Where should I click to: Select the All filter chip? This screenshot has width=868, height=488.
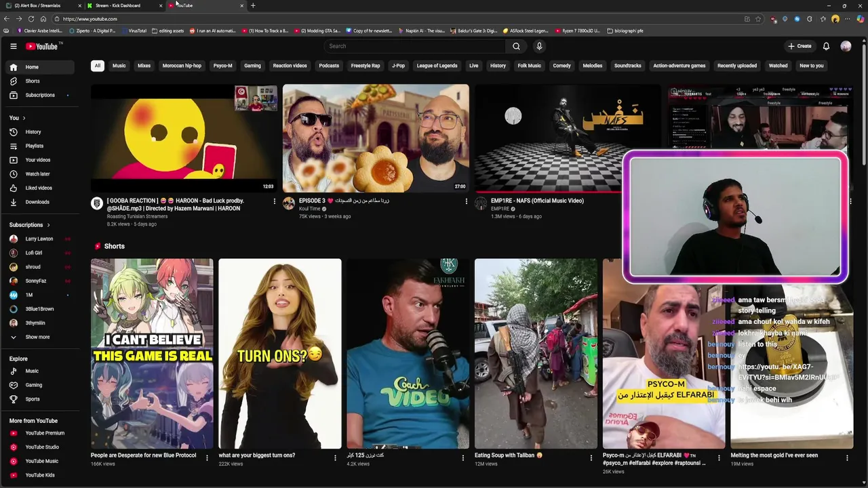(x=97, y=66)
